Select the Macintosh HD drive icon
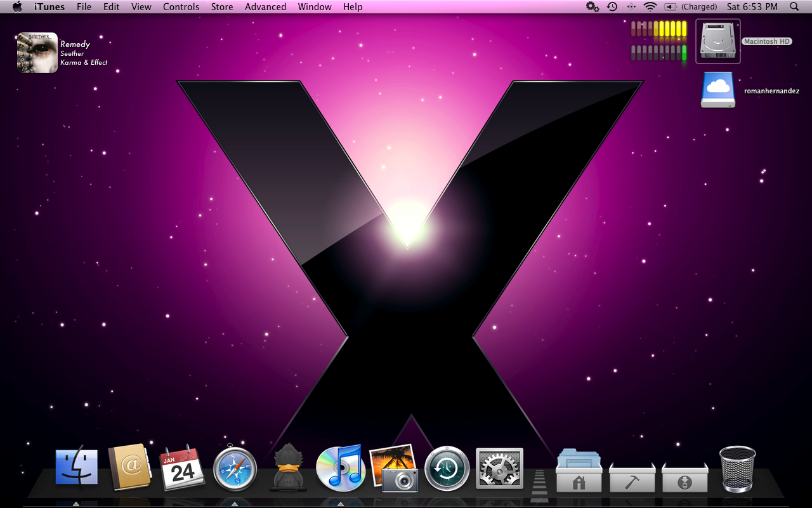 [718, 41]
